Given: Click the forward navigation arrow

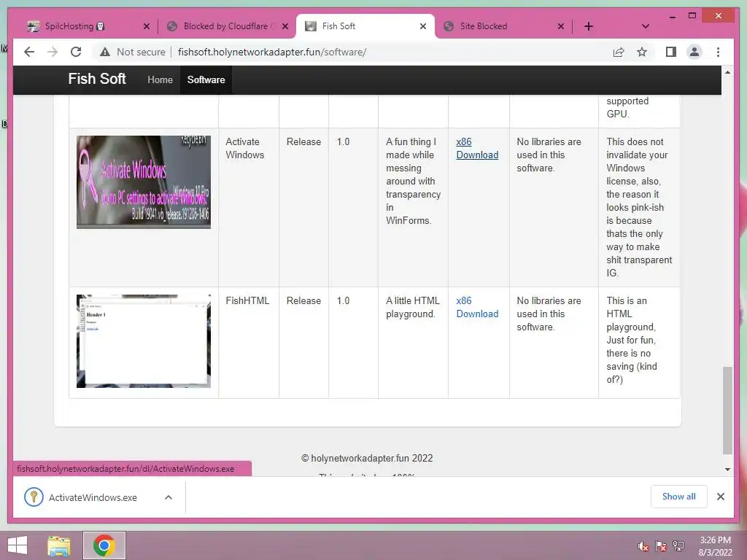Looking at the screenshot, I should pos(53,52).
